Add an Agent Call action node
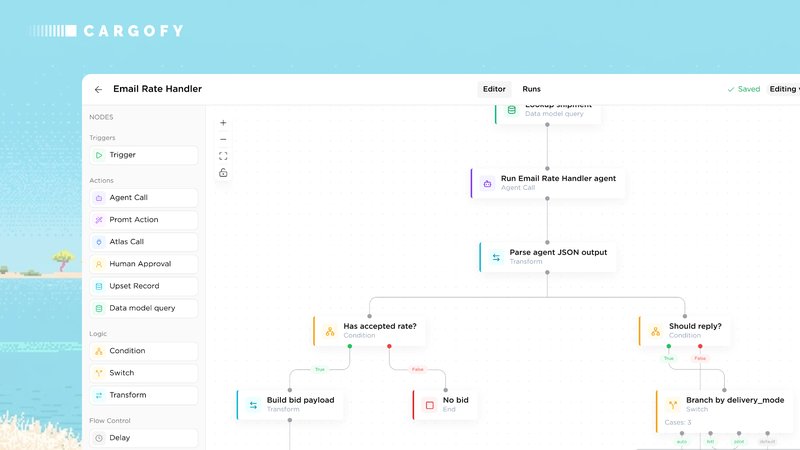800x450 pixels. coord(144,198)
